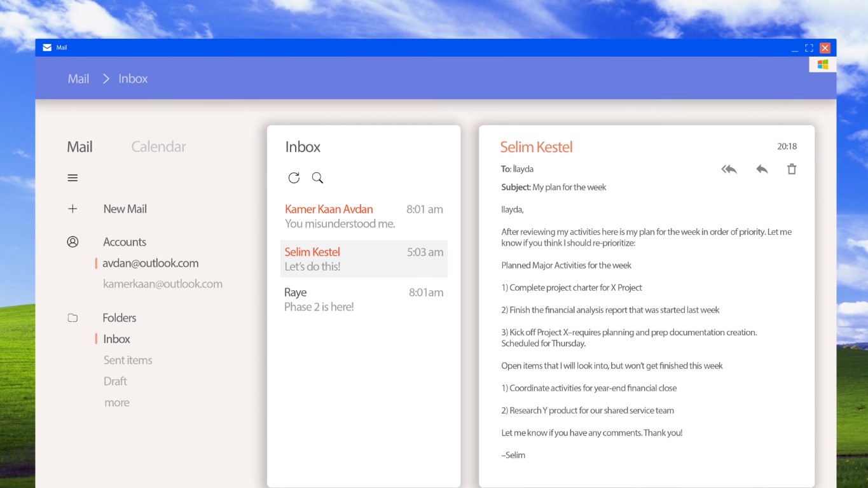Switch to the kamerkaan@outlook.com account

163,284
